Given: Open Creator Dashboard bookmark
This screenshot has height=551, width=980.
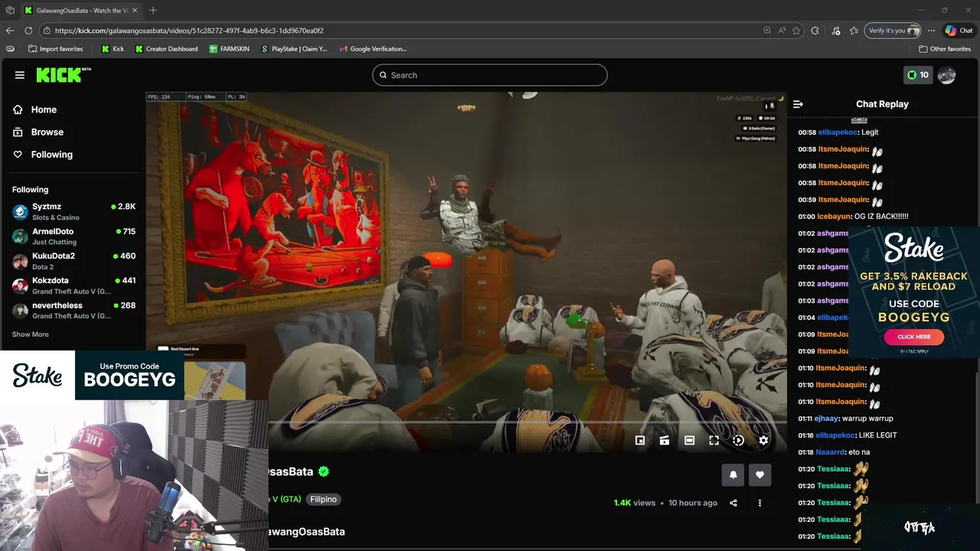Looking at the screenshot, I should [x=166, y=49].
